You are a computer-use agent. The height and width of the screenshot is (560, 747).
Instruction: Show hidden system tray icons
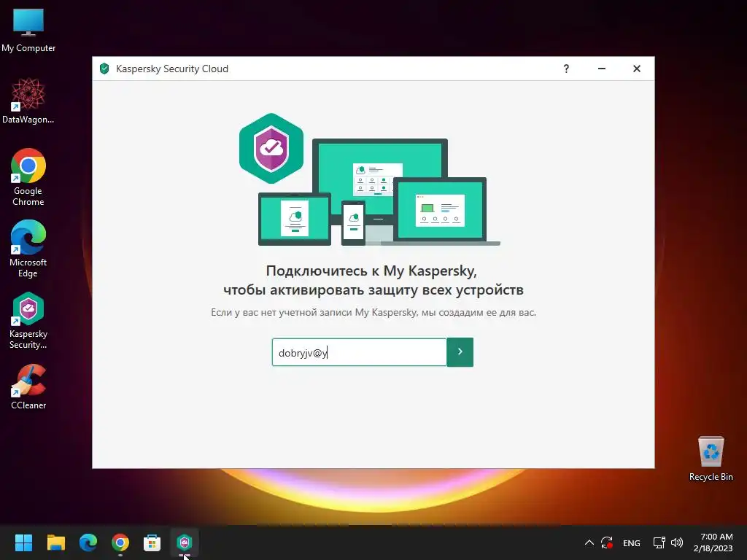pos(589,542)
